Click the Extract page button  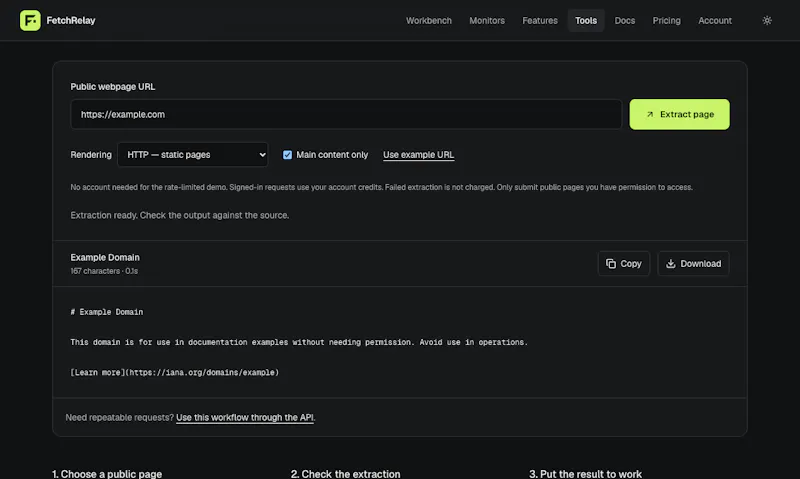(x=679, y=114)
